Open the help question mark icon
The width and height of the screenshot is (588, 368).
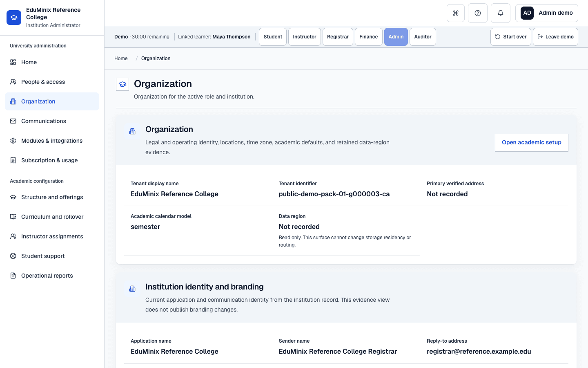(478, 13)
